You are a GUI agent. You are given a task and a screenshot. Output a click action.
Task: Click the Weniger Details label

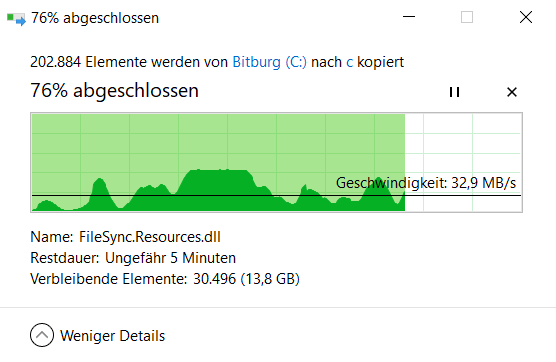[112, 336]
